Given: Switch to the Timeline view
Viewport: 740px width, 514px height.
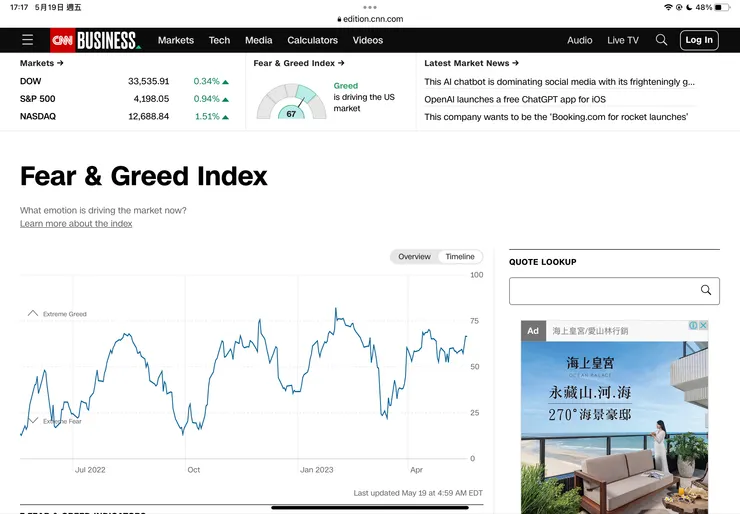Looking at the screenshot, I should coord(460,257).
